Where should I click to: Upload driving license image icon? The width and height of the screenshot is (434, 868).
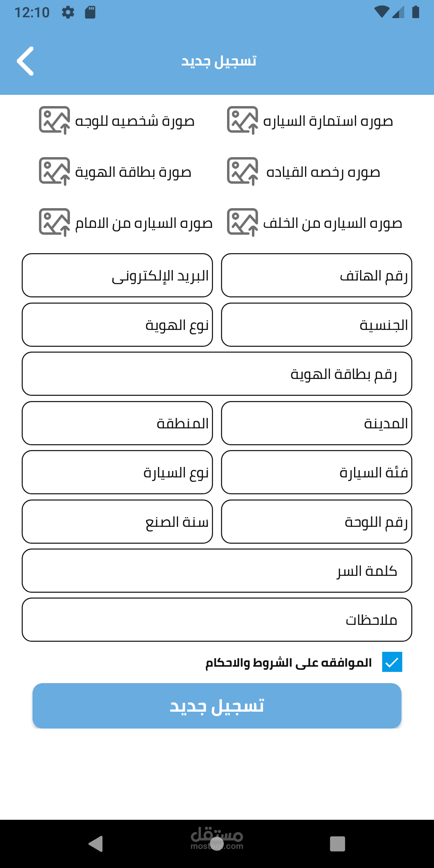(x=242, y=171)
